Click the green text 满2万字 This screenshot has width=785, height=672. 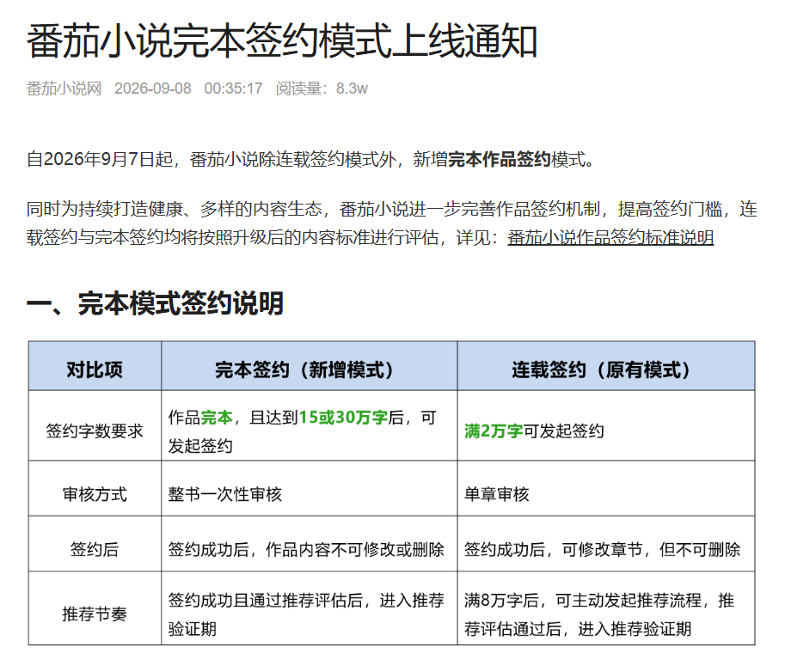point(494,431)
